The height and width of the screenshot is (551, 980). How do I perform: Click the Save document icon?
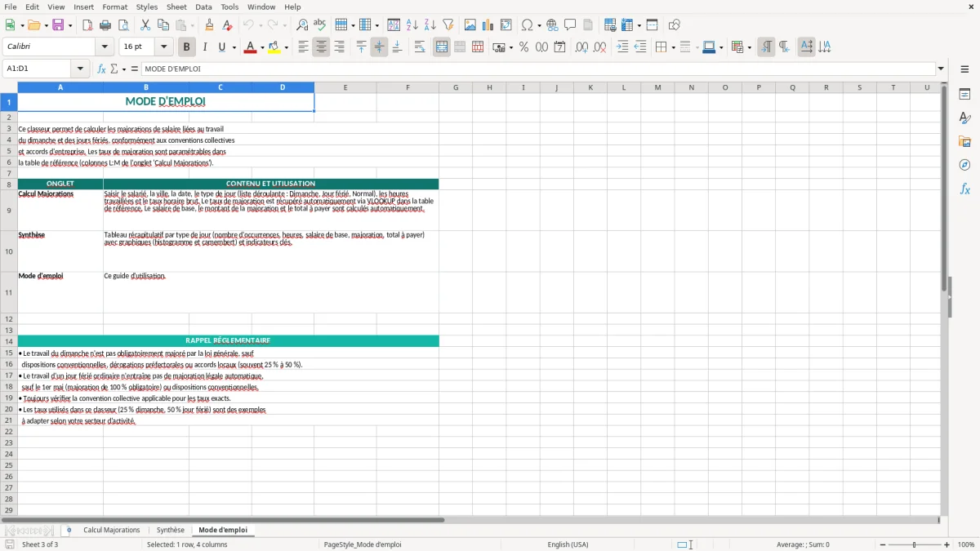coord(58,25)
